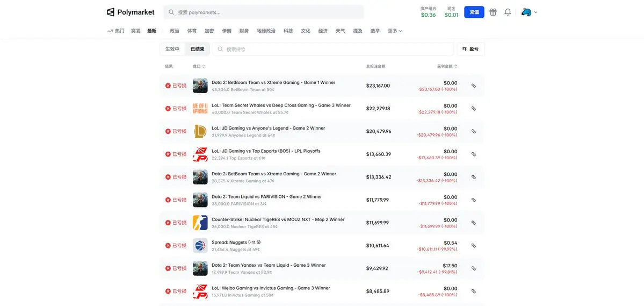Copy link for Team Yandex vs Team Liquid row
This screenshot has height=306, width=644.
click(473, 268)
